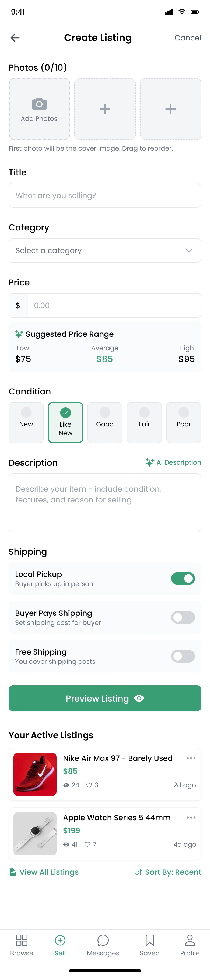Open the Sort By: Recent selector
210x980 pixels.
168,872
